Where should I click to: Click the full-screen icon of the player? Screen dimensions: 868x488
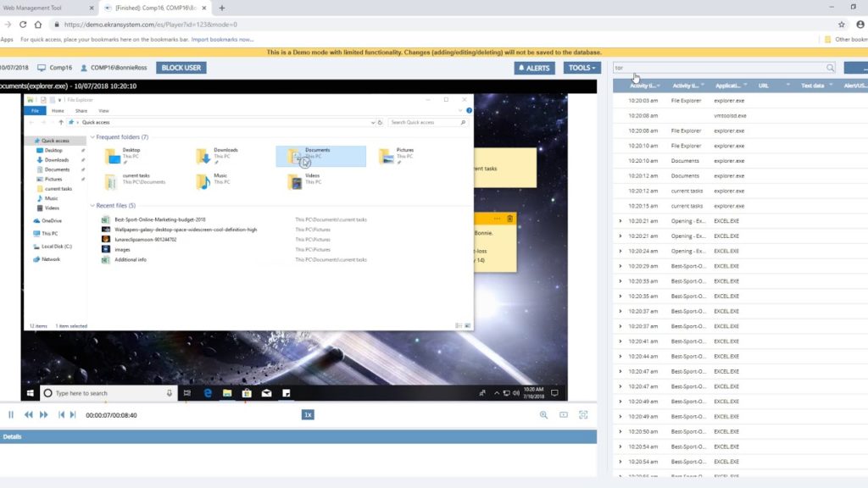tap(583, 415)
